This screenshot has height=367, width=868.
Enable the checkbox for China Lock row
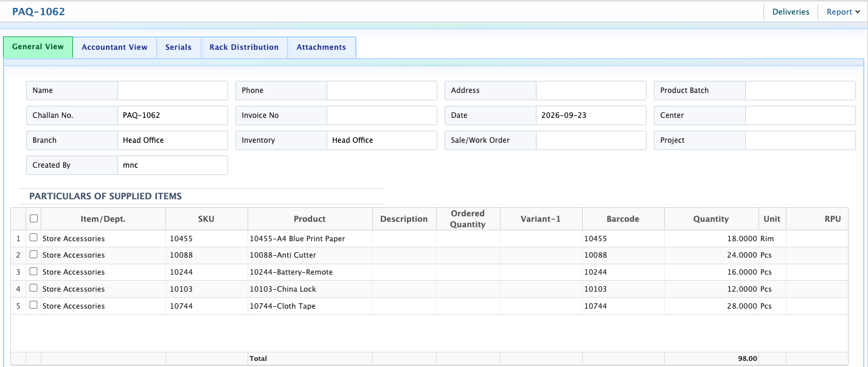33,288
